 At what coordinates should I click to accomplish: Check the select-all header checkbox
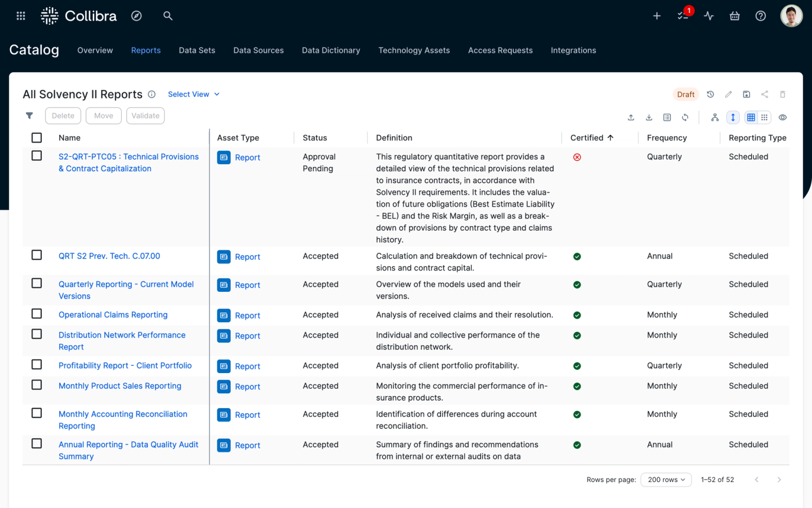click(x=37, y=138)
